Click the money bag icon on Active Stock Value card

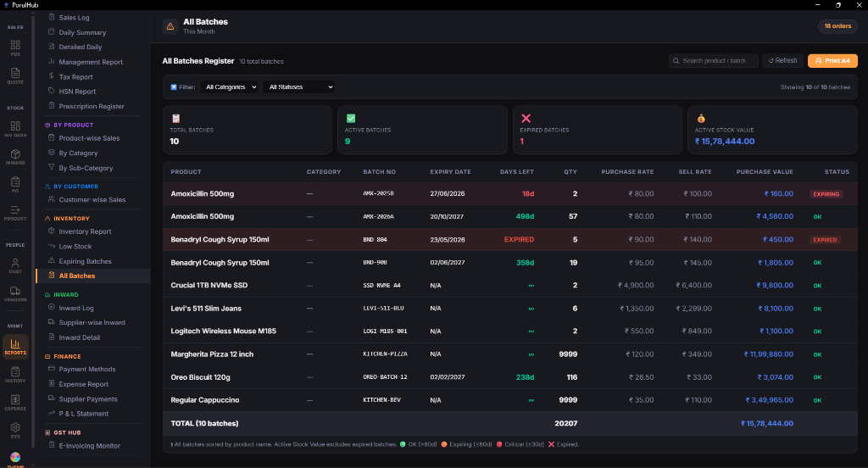(701, 118)
